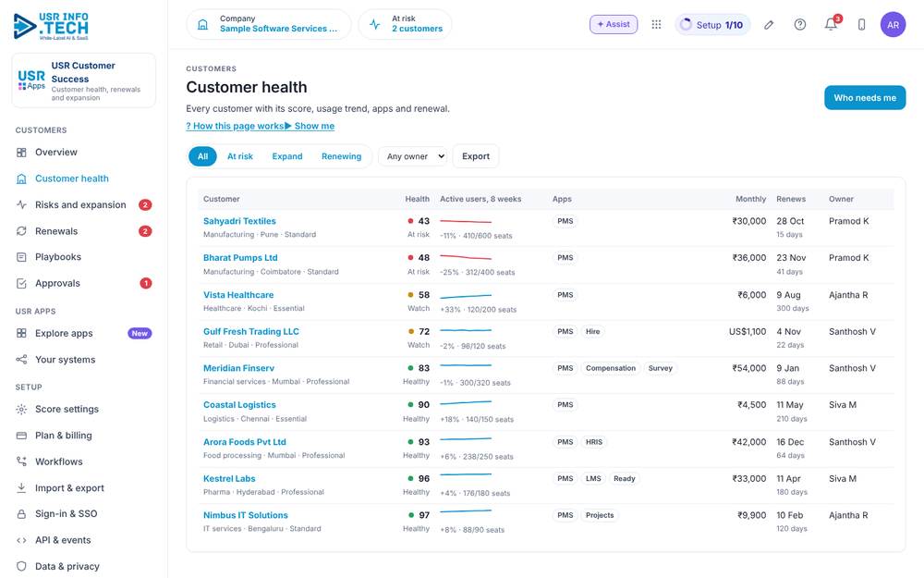The image size is (924, 578).
Task: Click the Data & privacy shield icon
Action: (x=21, y=566)
